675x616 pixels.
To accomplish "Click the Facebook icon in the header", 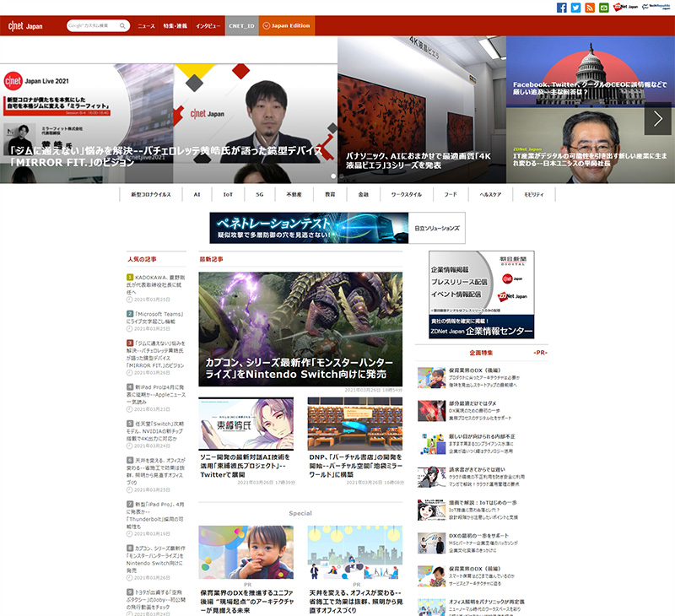I will pos(562,8).
